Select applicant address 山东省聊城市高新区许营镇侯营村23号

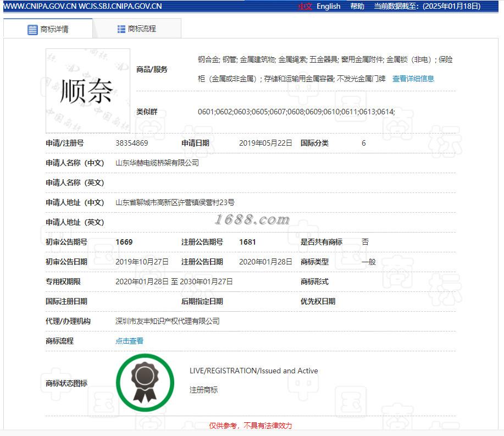[175, 202]
